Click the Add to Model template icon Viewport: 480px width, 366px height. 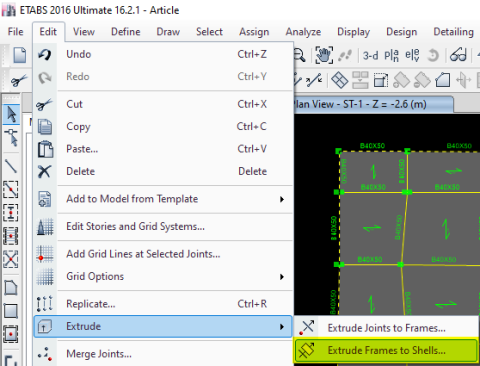tap(45, 199)
